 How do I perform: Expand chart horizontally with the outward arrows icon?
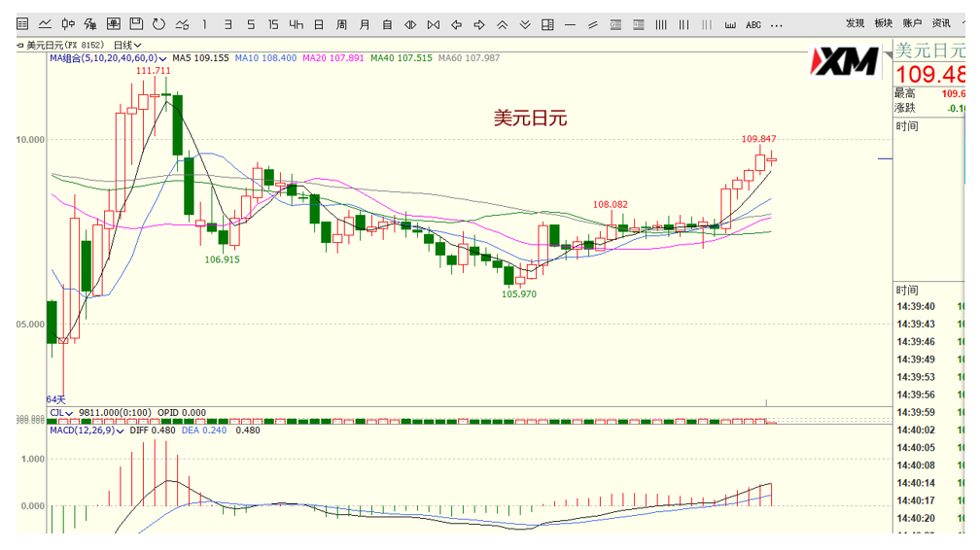pos(410,24)
